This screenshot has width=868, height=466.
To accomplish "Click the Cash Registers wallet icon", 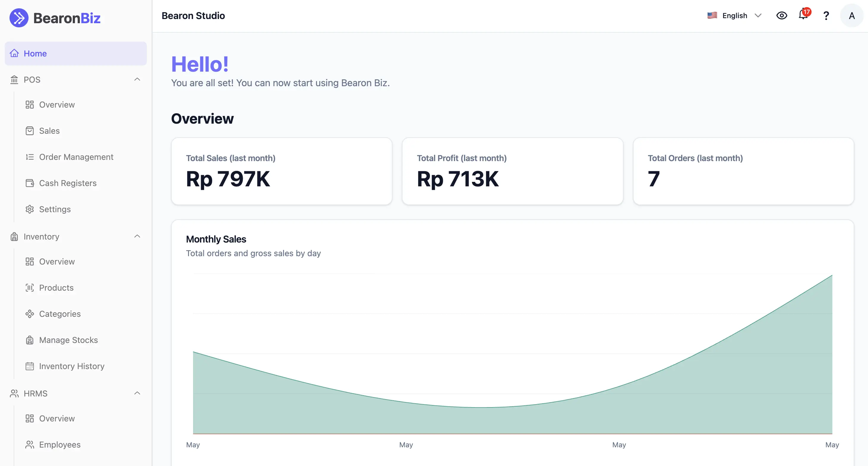I will [30, 183].
